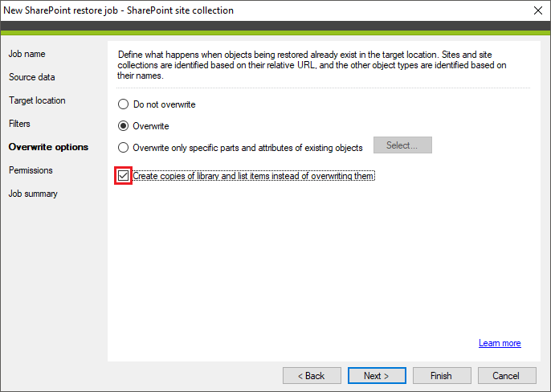Open the Learn more link
Image resolution: width=551 pixels, height=392 pixels.
pos(500,343)
